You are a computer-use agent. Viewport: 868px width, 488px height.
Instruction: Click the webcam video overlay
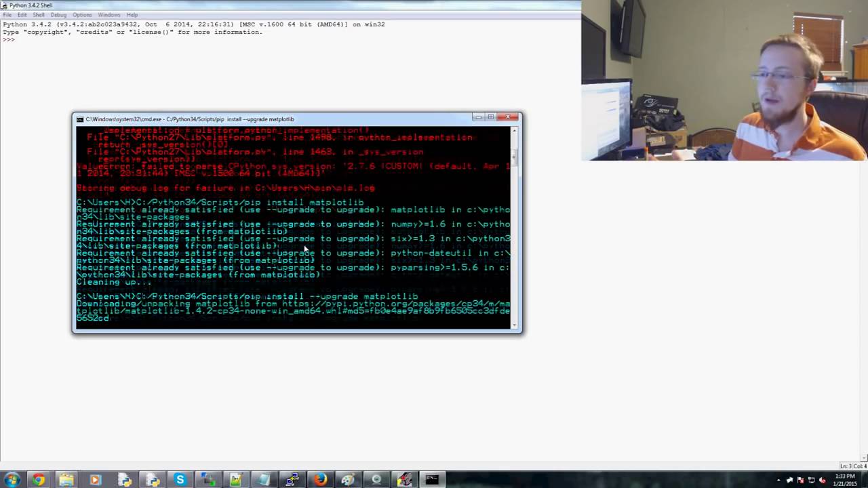pos(724,80)
